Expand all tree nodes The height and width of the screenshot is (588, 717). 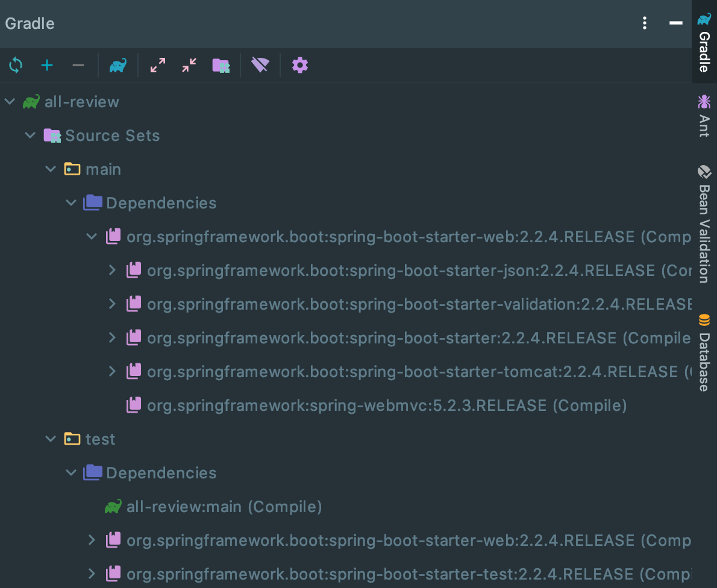tap(158, 66)
